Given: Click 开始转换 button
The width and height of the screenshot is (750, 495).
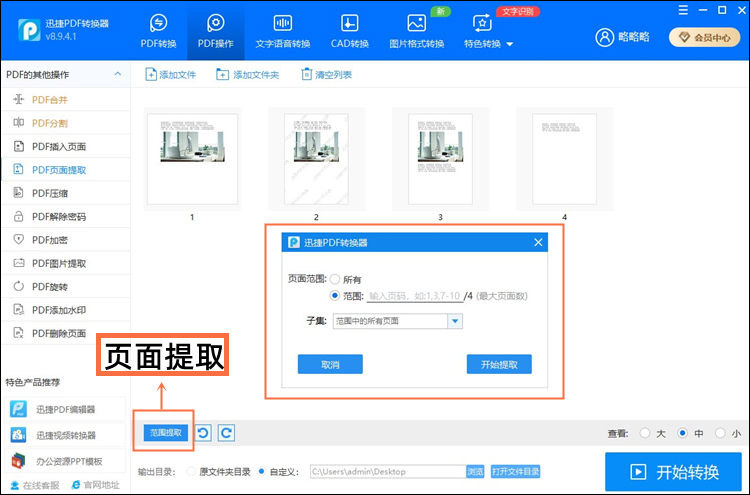Looking at the screenshot, I should pyautogui.click(x=673, y=472).
